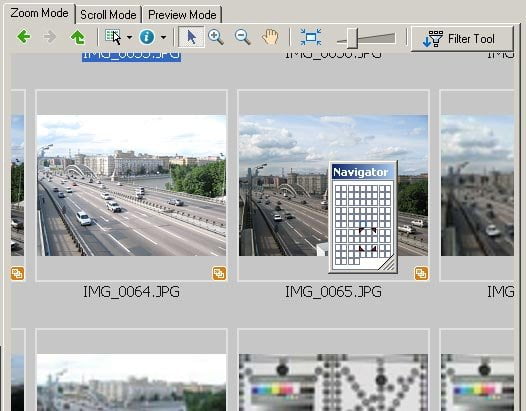Click the Navigator grid preview

point(363,224)
